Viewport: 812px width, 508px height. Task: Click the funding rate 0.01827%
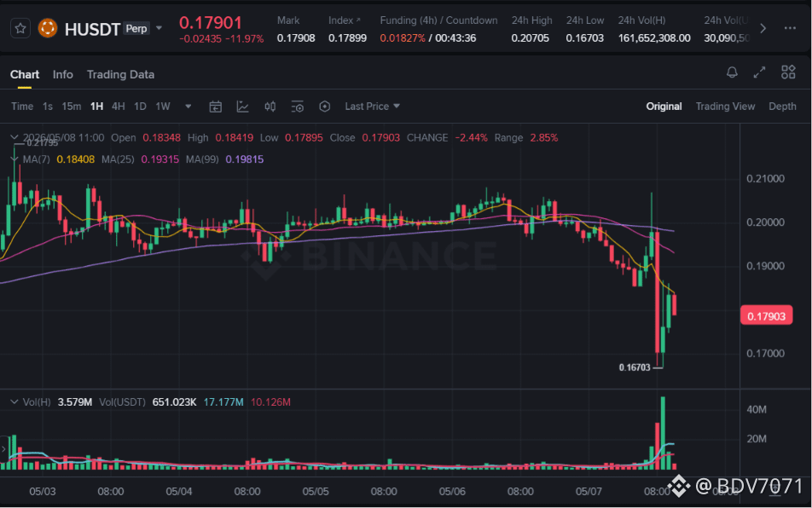[403, 38]
